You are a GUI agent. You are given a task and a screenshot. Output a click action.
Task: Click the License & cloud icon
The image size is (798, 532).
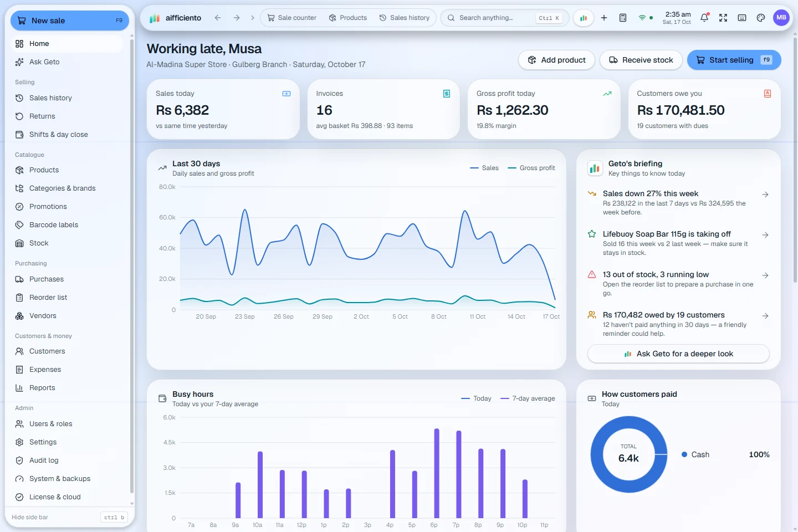coord(19,497)
